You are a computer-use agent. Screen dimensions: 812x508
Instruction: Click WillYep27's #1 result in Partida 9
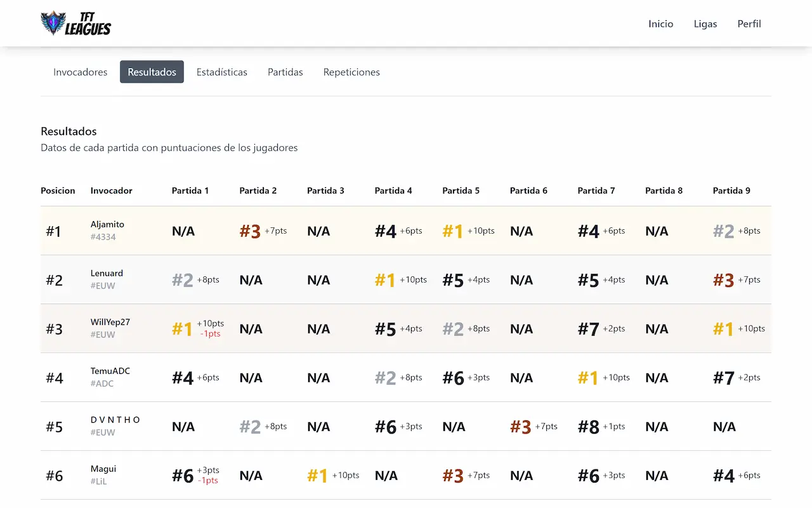[724, 328]
